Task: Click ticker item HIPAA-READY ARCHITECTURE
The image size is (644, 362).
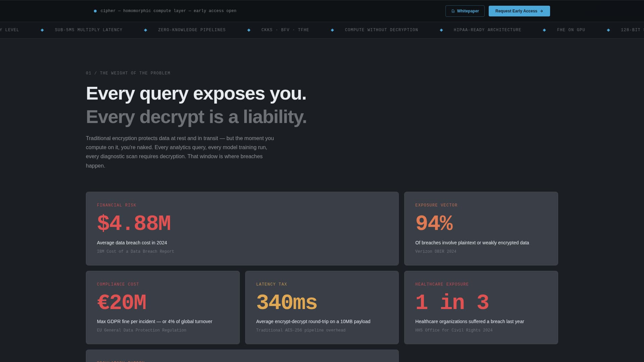Action: pyautogui.click(x=487, y=30)
